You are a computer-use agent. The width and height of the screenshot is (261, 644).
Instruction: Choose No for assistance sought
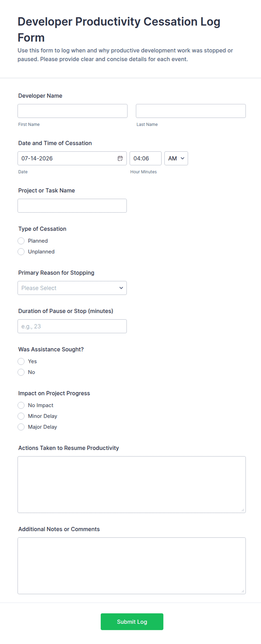click(21, 372)
